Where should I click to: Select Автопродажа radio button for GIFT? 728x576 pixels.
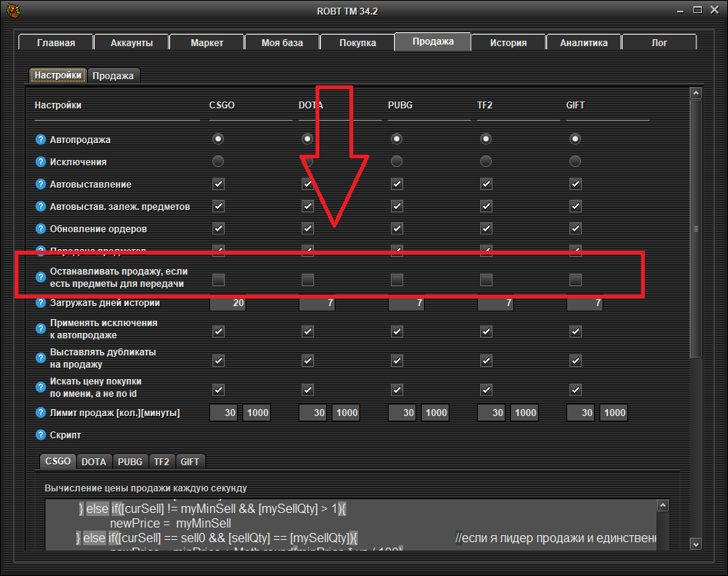tap(575, 139)
